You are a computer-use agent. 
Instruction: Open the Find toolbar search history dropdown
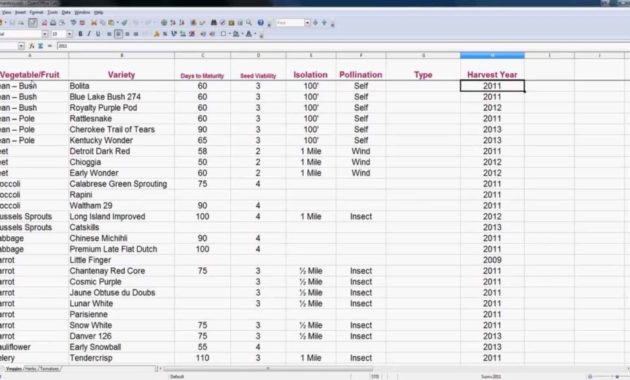[307, 23]
